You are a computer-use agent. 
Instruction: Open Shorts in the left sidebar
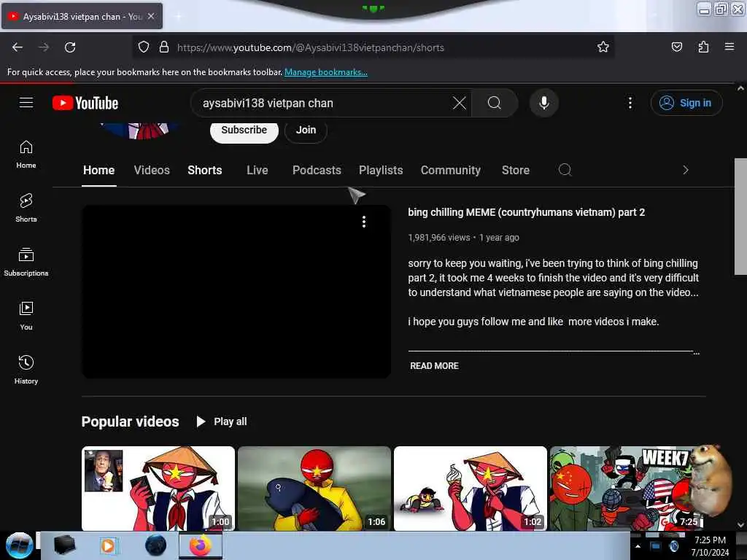pyautogui.click(x=26, y=208)
